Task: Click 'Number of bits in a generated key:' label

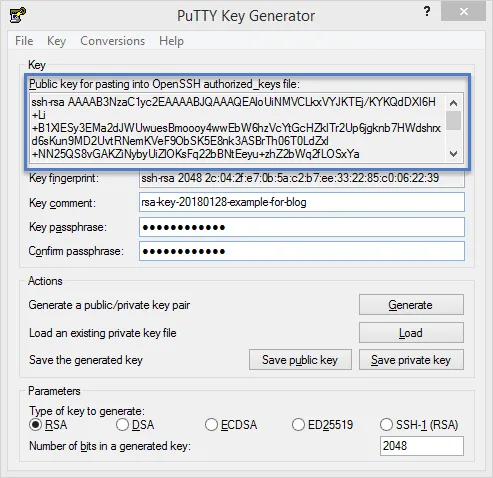Action: pos(110,446)
